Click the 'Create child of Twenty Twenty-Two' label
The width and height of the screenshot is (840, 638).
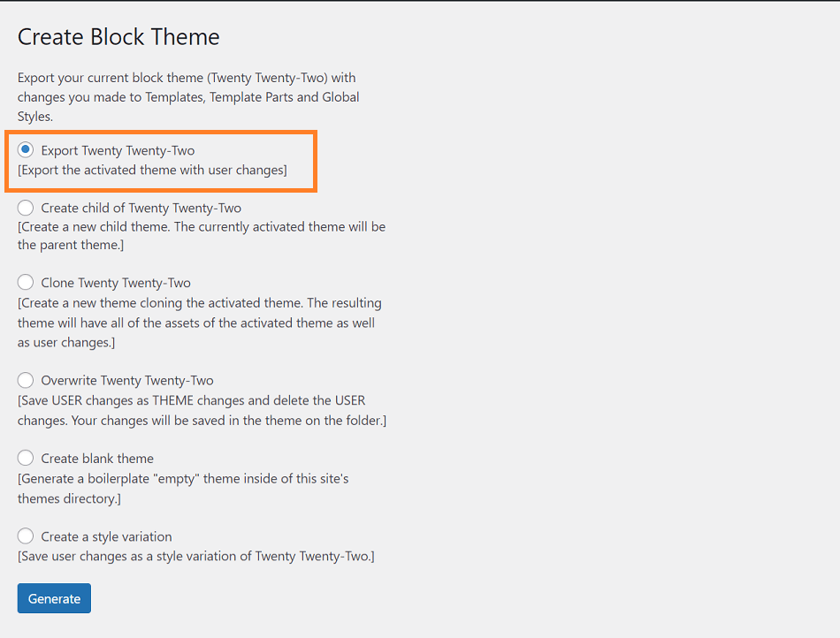(x=141, y=209)
